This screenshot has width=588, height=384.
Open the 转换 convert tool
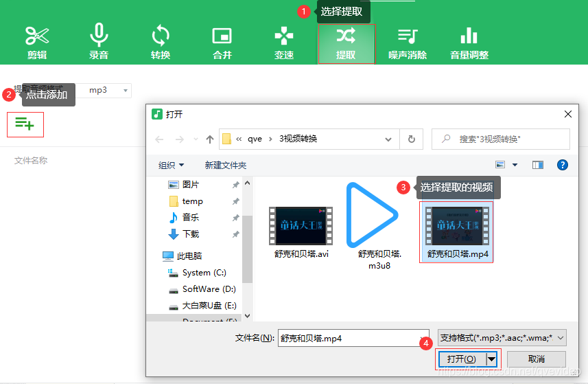161,43
